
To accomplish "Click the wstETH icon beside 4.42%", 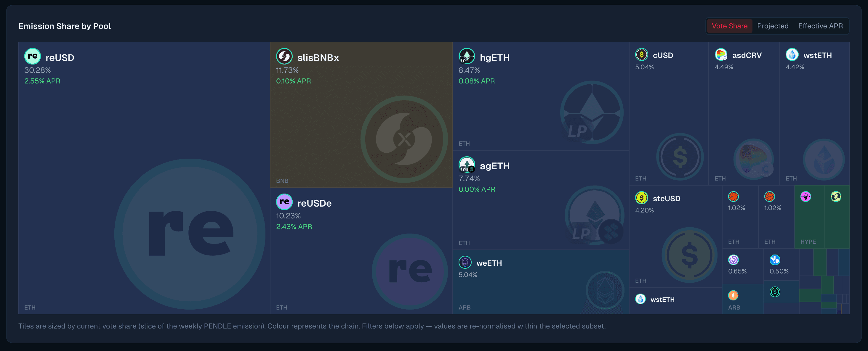I will pos(792,54).
